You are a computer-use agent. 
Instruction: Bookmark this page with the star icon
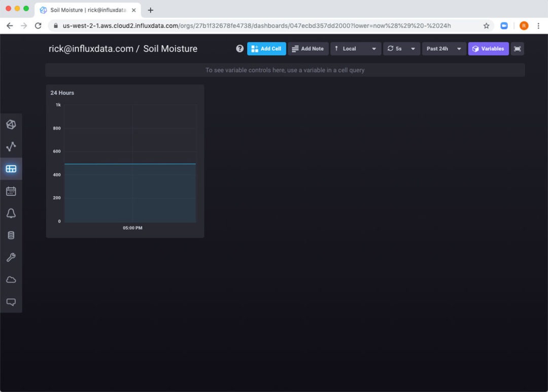[486, 25]
